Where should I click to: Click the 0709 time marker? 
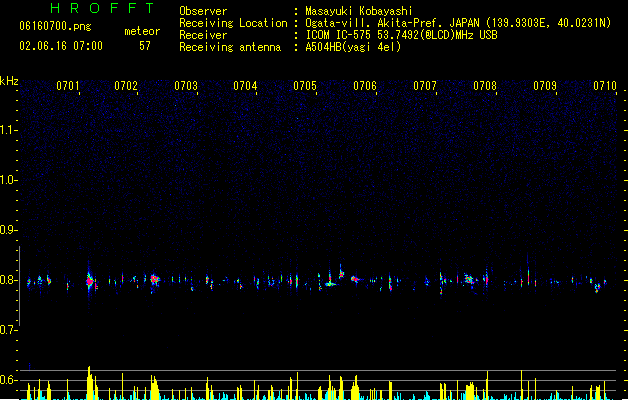click(545, 86)
